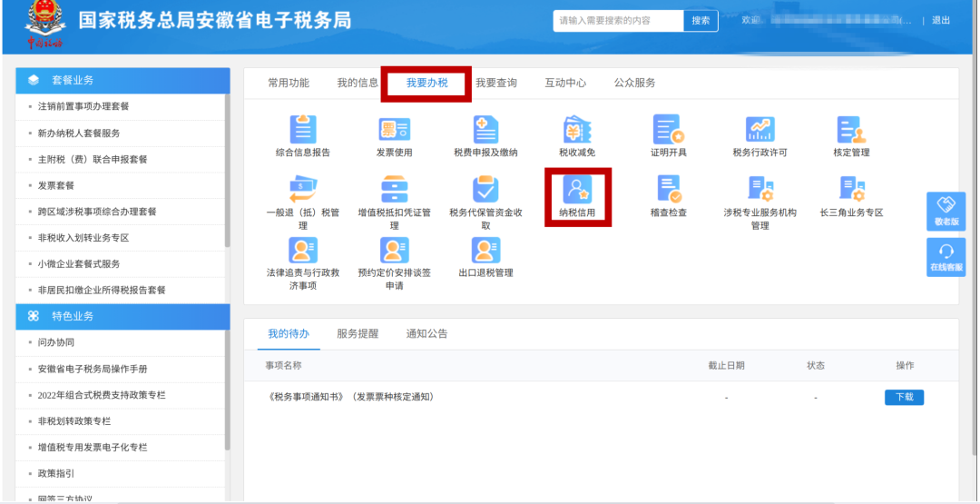Click the 发票使用 icon
980x504 pixels.
394,130
